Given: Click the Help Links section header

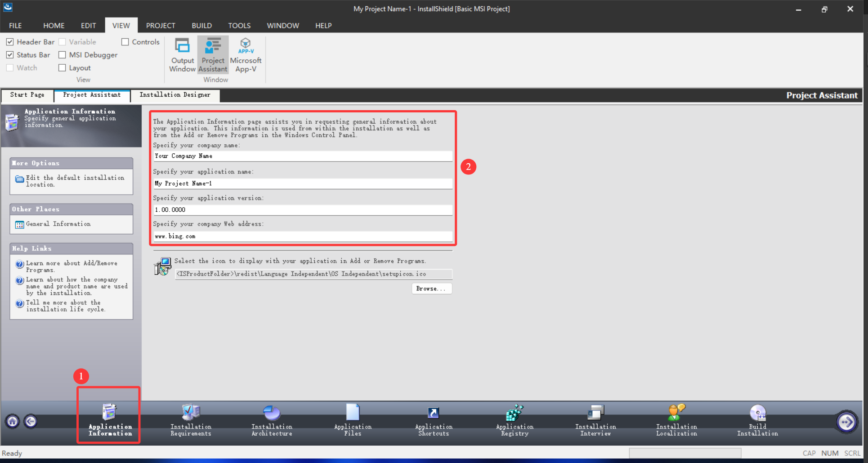Looking at the screenshot, I should click(71, 249).
